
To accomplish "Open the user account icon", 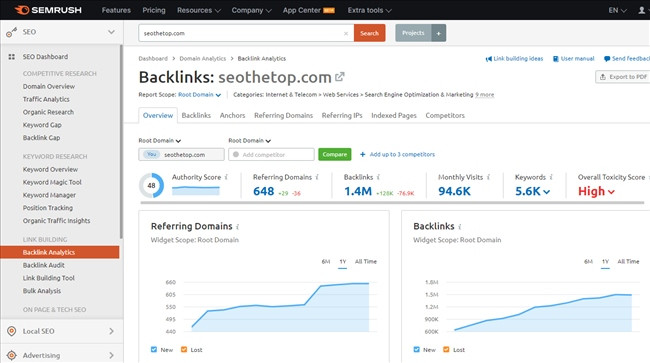I will coord(642,10).
